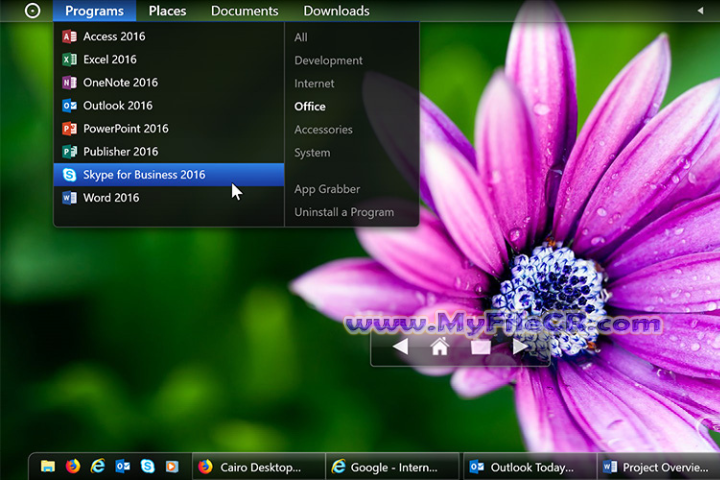The height and width of the screenshot is (480, 720).
Task: Click the desktop navigation folder icon
Action: coord(480,347)
